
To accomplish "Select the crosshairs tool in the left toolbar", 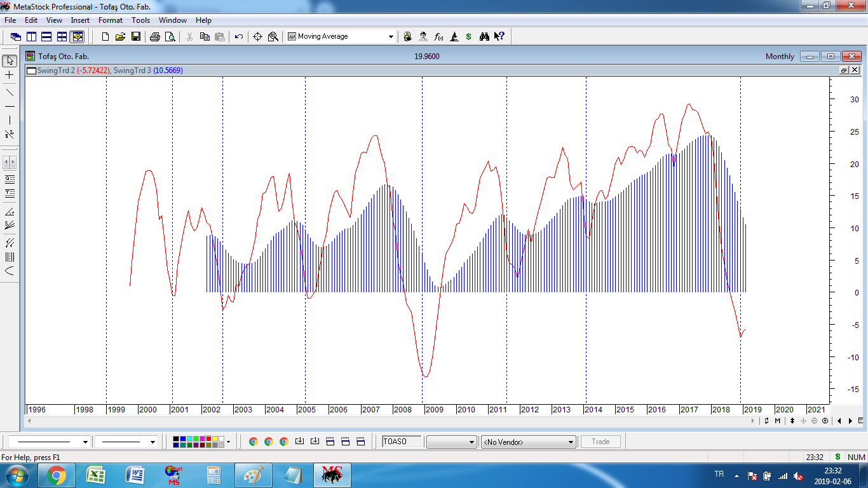I will pyautogui.click(x=10, y=76).
